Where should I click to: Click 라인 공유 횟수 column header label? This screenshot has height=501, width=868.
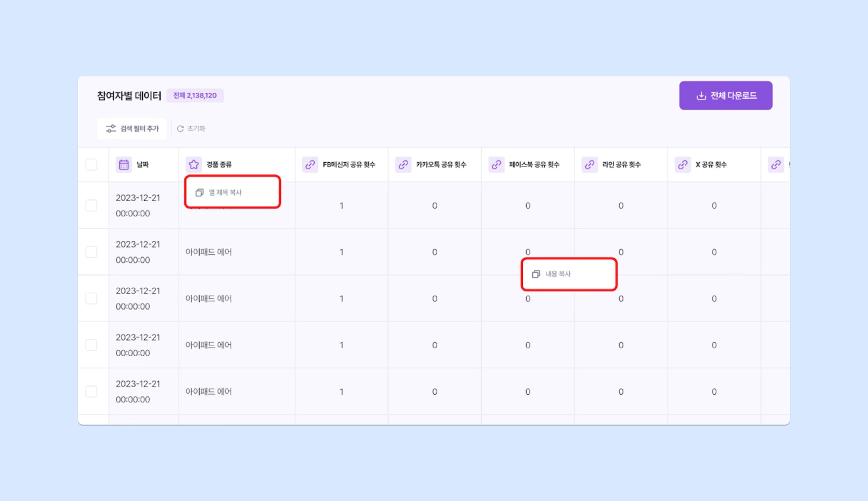(x=622, y=164)
